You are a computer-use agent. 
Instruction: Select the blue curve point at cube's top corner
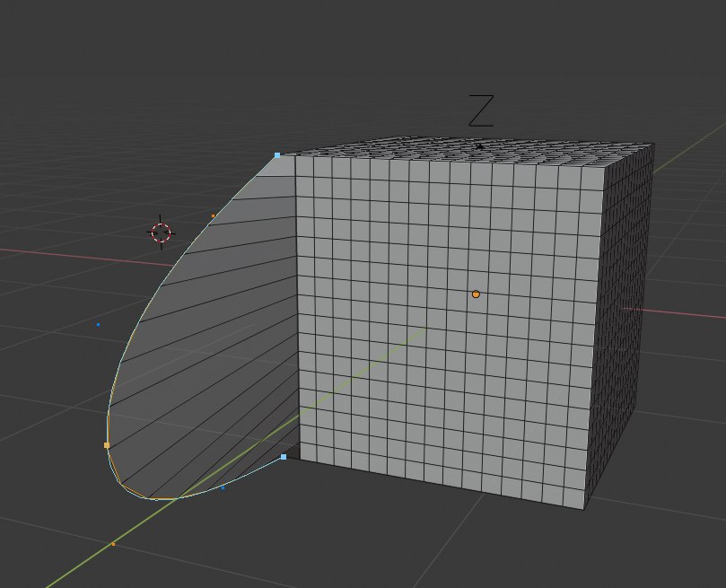click(x=277, y=155)
